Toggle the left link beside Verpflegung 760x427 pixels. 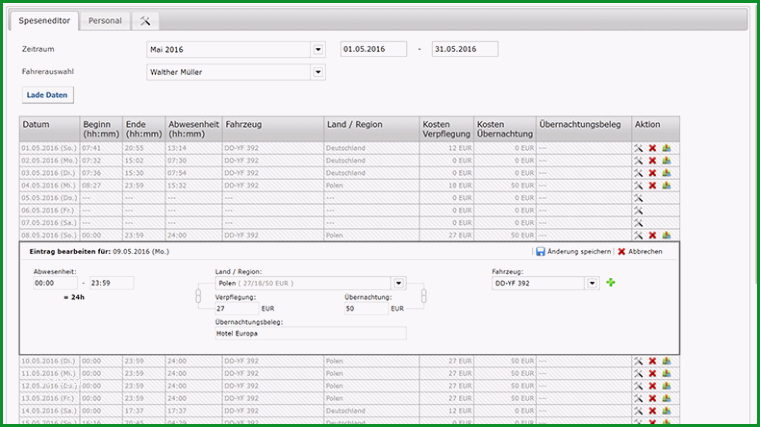198,296
